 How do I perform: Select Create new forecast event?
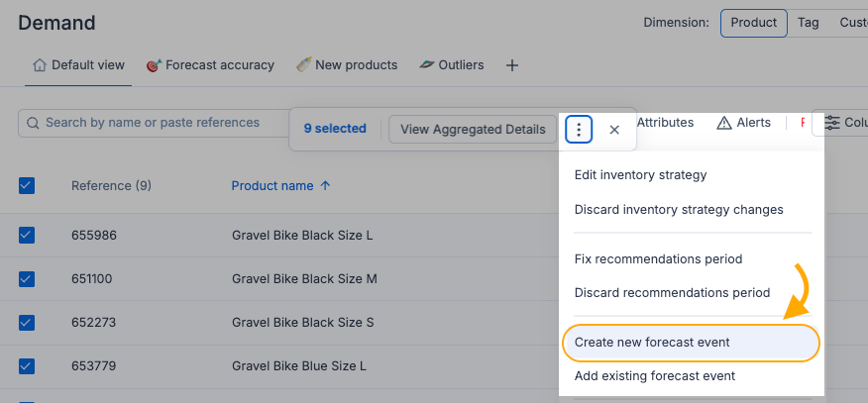(x=652, y=343)
